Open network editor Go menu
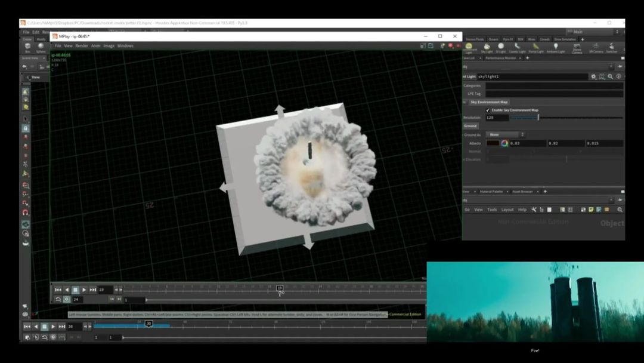 coord(467,210)
